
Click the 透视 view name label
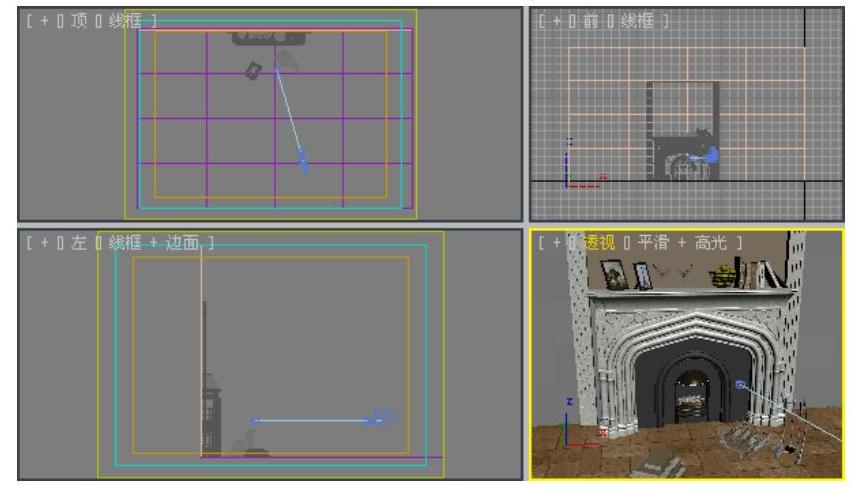click(599, 242)
